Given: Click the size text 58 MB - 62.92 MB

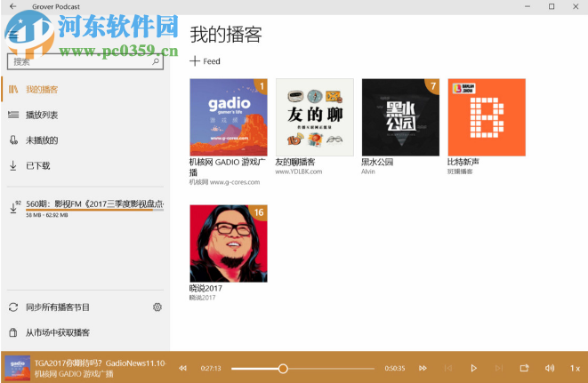Looking at the screenshot, I should click(47, 215).
